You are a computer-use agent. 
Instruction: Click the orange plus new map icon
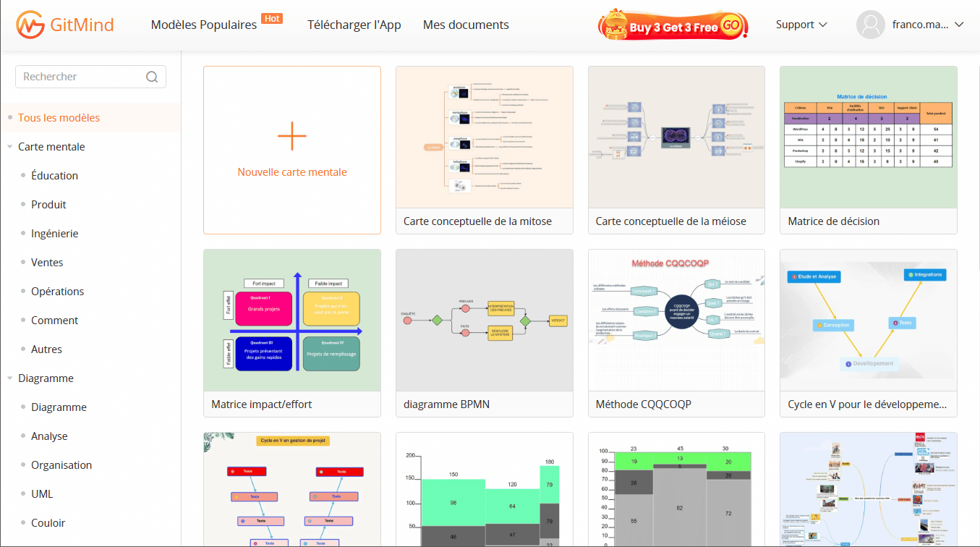[292, 136]
